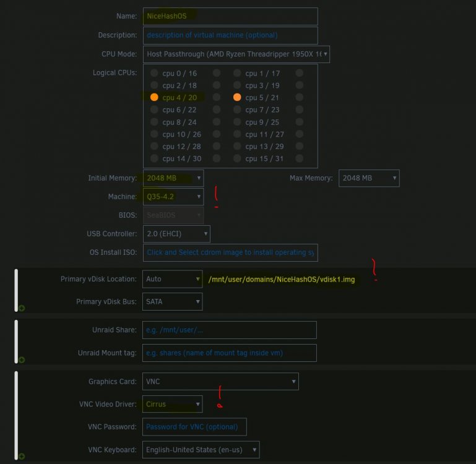Enable logical cpu 29
Screen dimensions: 476x464
[300, 146]
